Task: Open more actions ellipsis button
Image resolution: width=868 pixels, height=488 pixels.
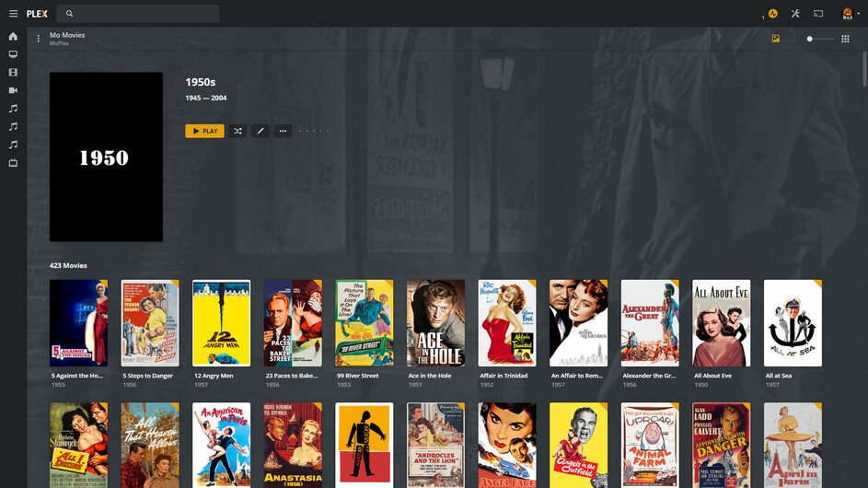Action: (x=283, y=132)
